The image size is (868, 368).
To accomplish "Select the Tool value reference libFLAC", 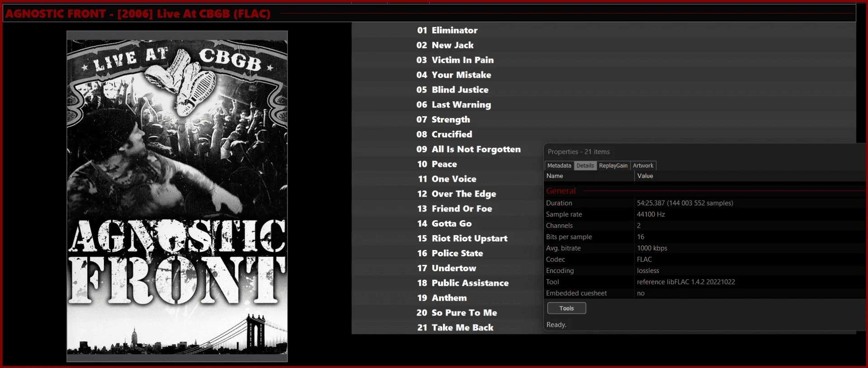I will click(686, 282).
